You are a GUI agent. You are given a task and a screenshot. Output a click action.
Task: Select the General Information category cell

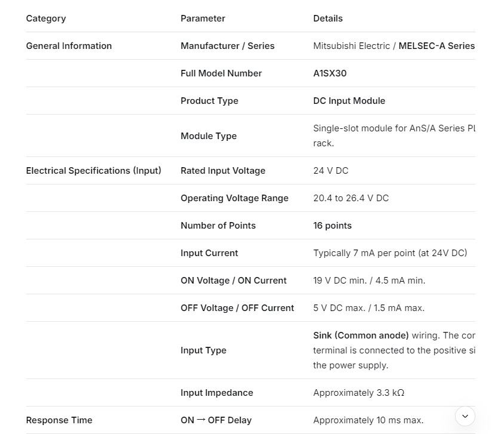pos(69,46)
